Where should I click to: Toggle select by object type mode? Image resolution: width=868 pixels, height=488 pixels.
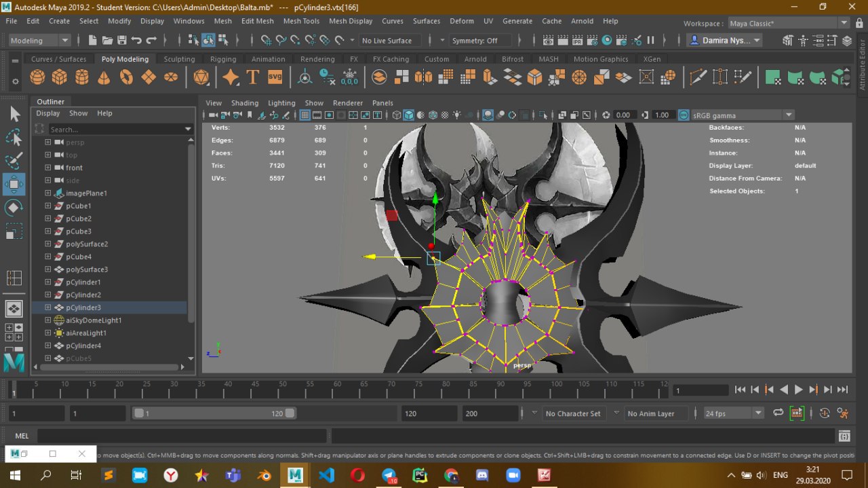[x=209, y=41]
